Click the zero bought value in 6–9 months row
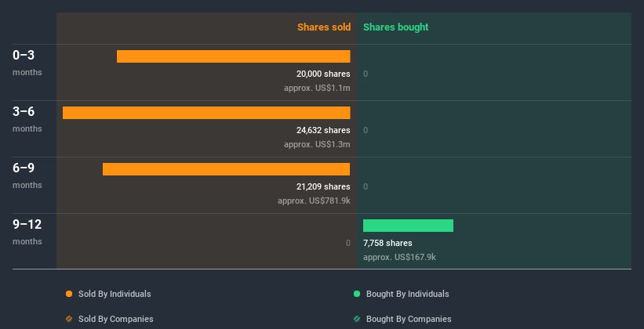Screen dimensions: 644x329 pos(366,187)
